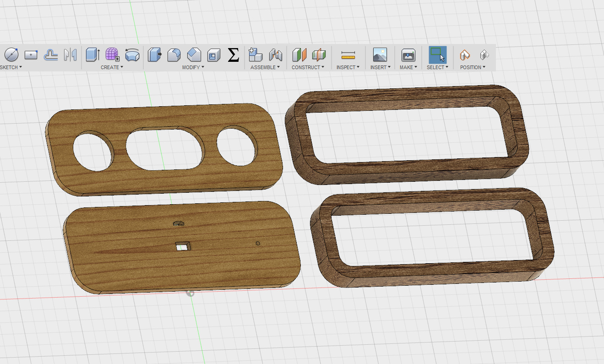The height and width of the screenshot is (364, 604).
Task: Open Change Parameters via the sigma icon
Action: click(234, 55)
